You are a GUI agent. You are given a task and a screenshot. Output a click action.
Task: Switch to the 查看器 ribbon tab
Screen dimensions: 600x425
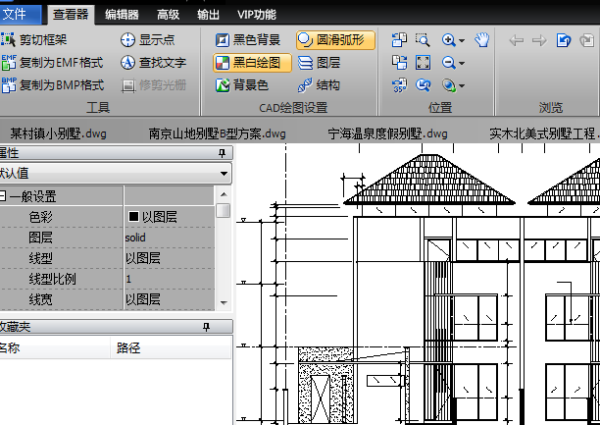coord(71,15)
